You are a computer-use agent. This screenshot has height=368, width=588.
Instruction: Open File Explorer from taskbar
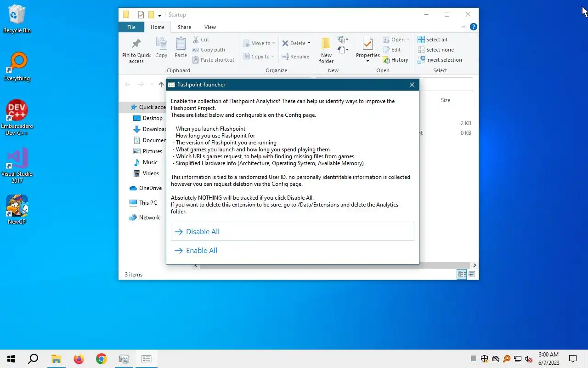[56, 359]
